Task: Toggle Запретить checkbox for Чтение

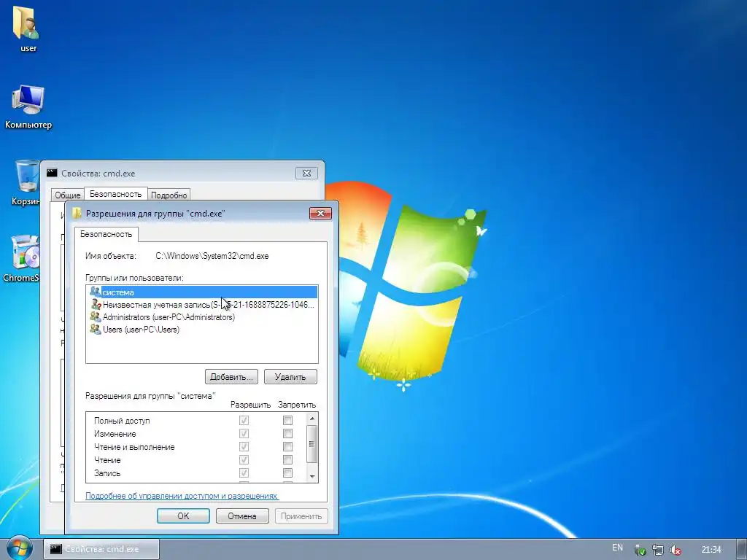Action: (x=287, y=459)
